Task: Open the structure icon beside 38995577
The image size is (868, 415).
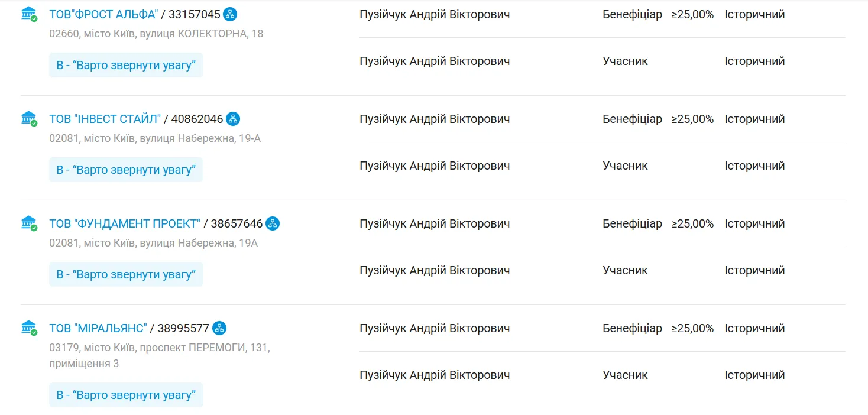Action: (219, 328)
